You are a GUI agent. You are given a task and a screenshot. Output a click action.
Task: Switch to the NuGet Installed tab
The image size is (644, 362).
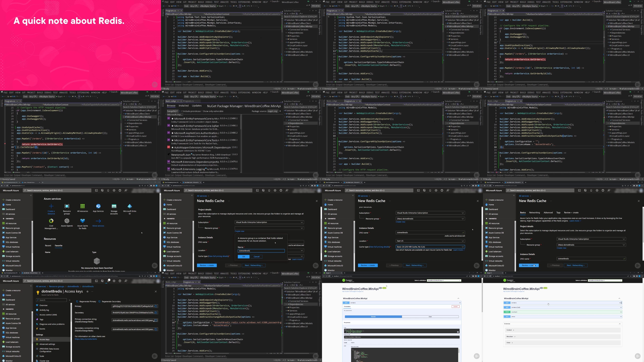coord(184,106)
